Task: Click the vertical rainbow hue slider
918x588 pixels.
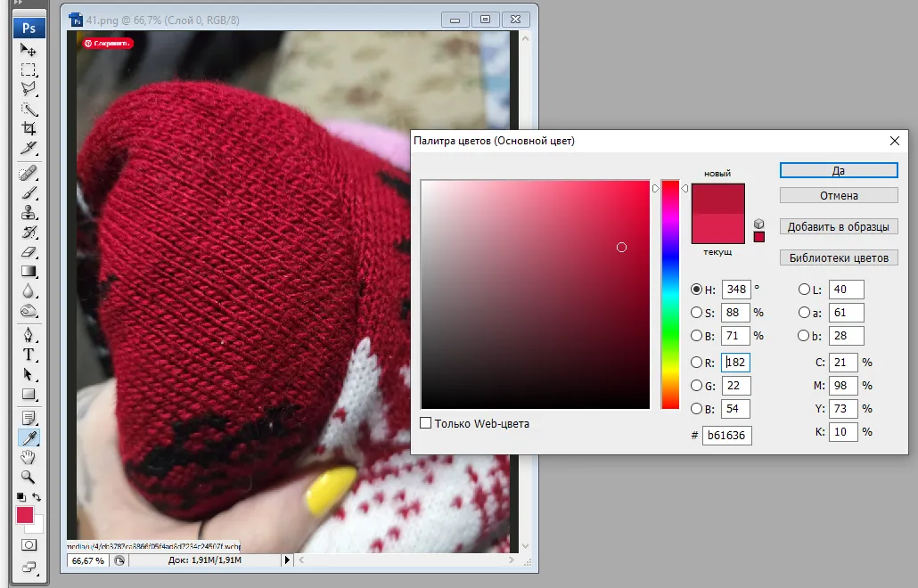Action: coord(669,294)
